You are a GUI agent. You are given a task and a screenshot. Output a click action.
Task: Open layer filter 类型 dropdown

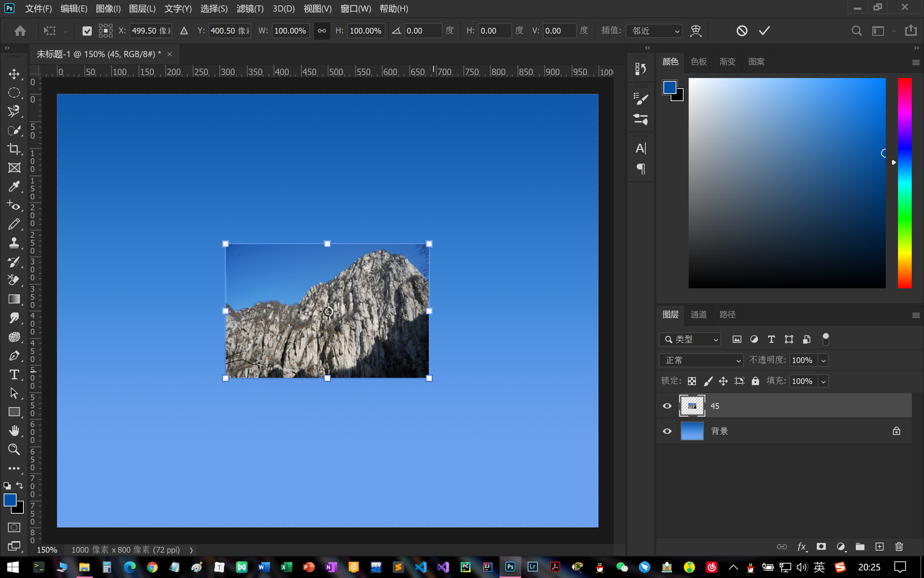[690, 339]
